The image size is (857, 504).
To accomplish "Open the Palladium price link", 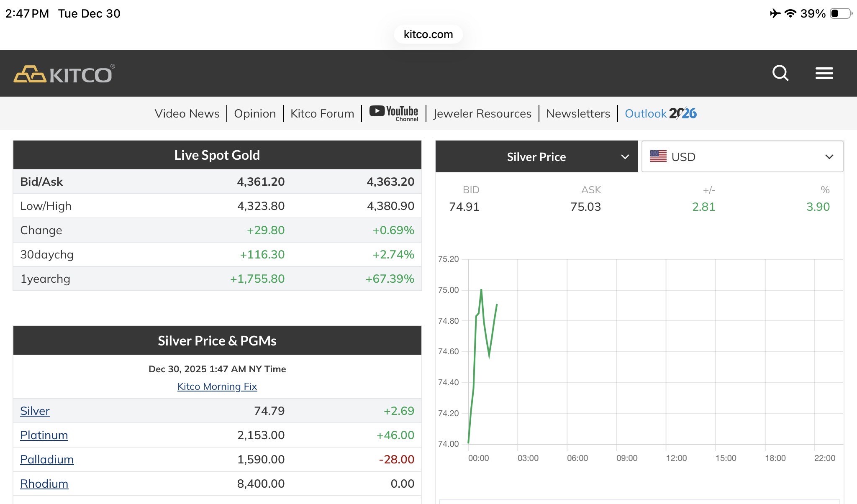I will [x=47, y=459].
